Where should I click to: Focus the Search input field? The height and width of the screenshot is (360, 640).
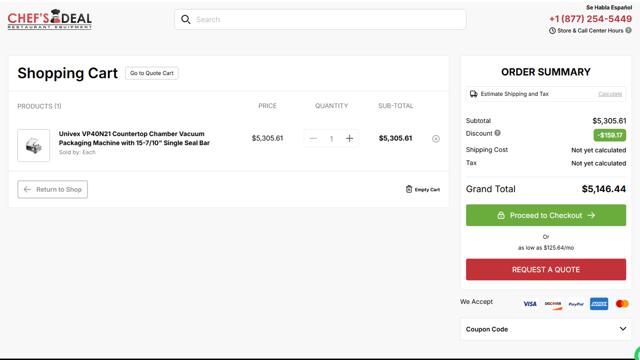(320, 20)
